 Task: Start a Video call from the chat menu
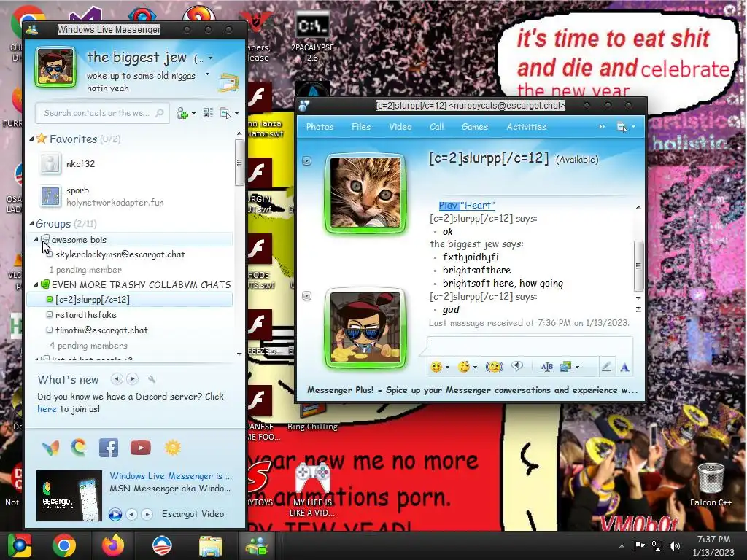click(400, 127)
